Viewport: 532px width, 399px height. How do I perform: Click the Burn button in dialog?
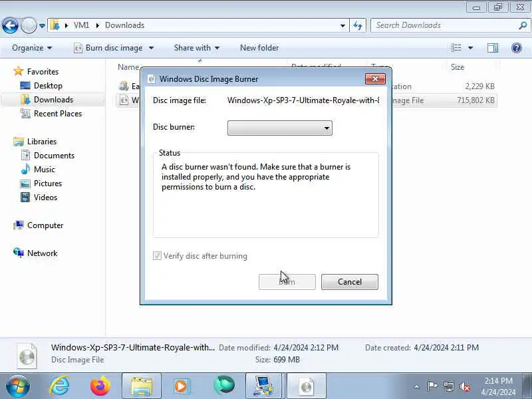[287, 282]
